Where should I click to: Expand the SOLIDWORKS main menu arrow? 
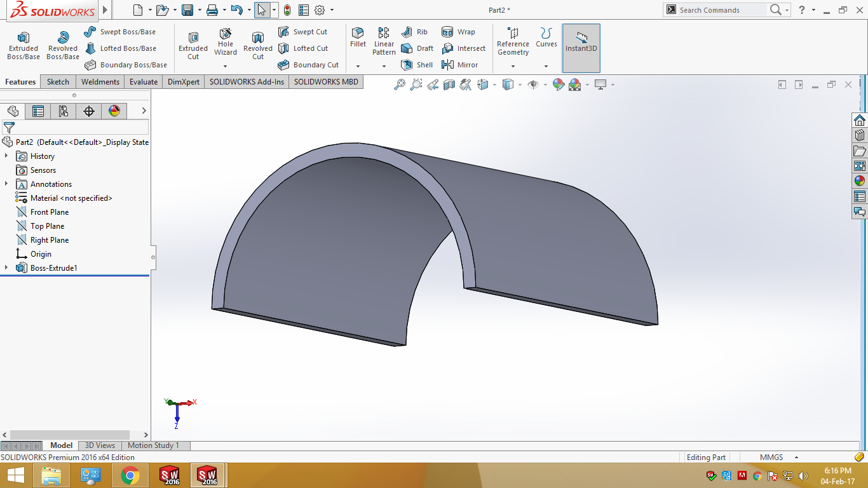[x=105, y=10]
